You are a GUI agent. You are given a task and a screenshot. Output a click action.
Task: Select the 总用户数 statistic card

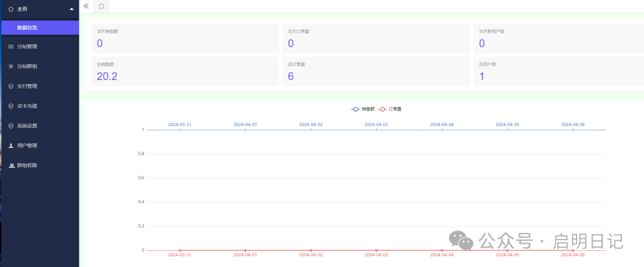[x=558, y=72]
